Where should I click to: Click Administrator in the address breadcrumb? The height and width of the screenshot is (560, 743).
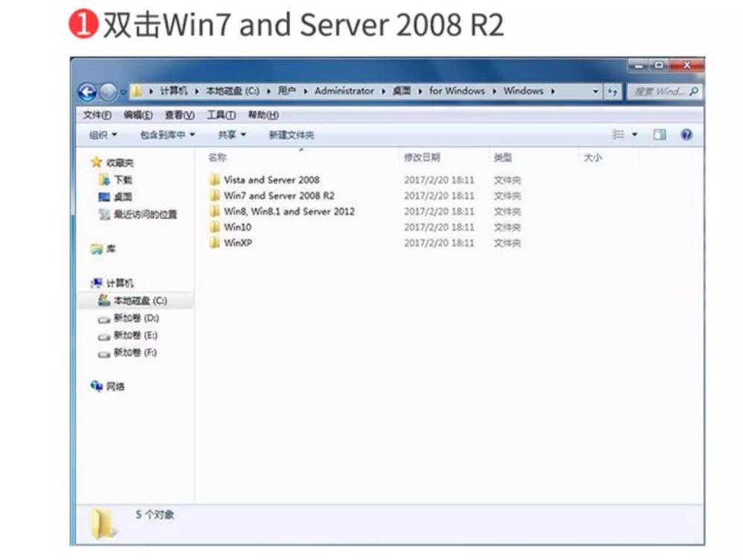pos(344,91)
